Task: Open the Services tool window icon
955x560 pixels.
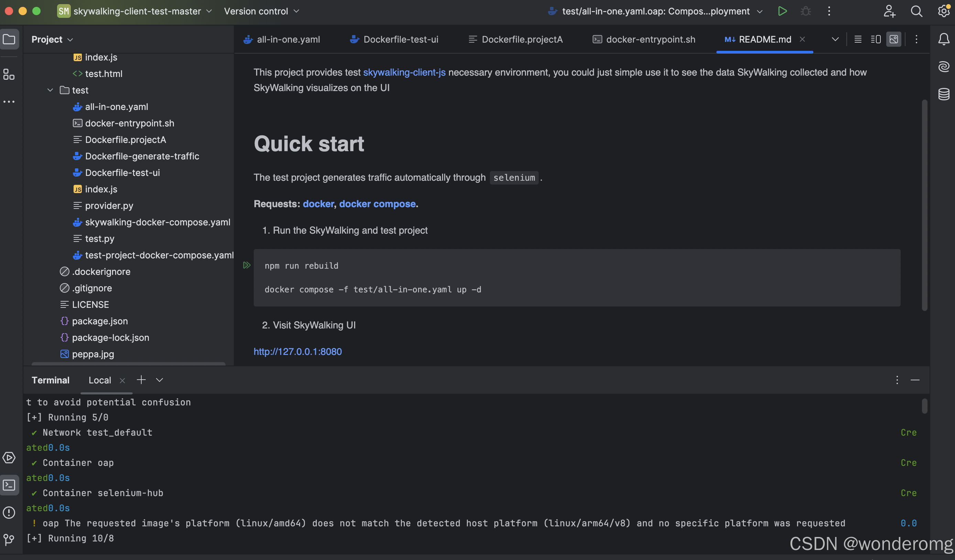Action: coord(9,457)
